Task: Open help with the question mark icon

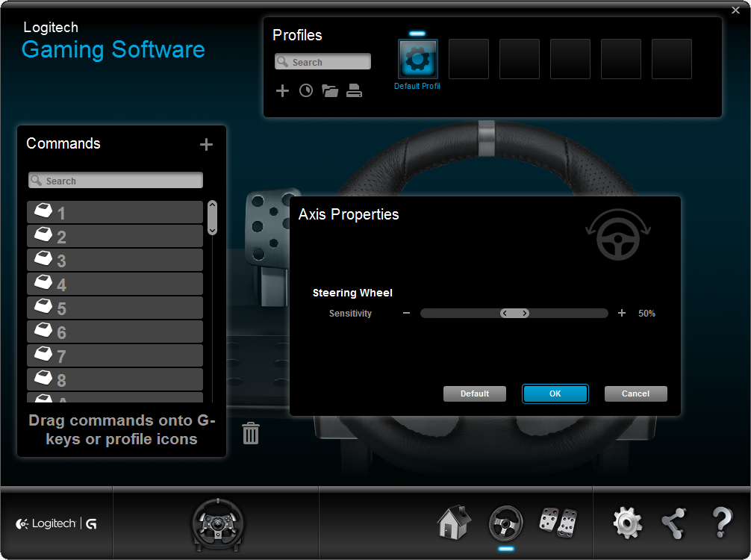Action: (721, 523)
